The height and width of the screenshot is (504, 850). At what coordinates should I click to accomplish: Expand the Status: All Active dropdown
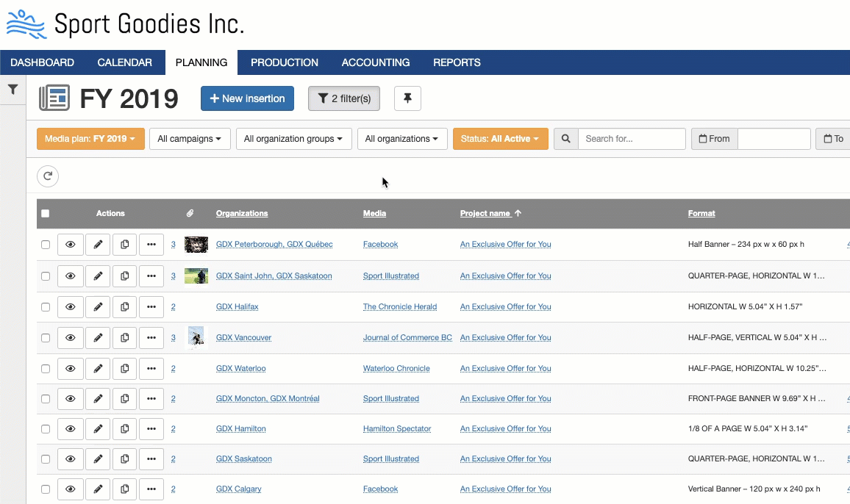[x=500, y=139]
